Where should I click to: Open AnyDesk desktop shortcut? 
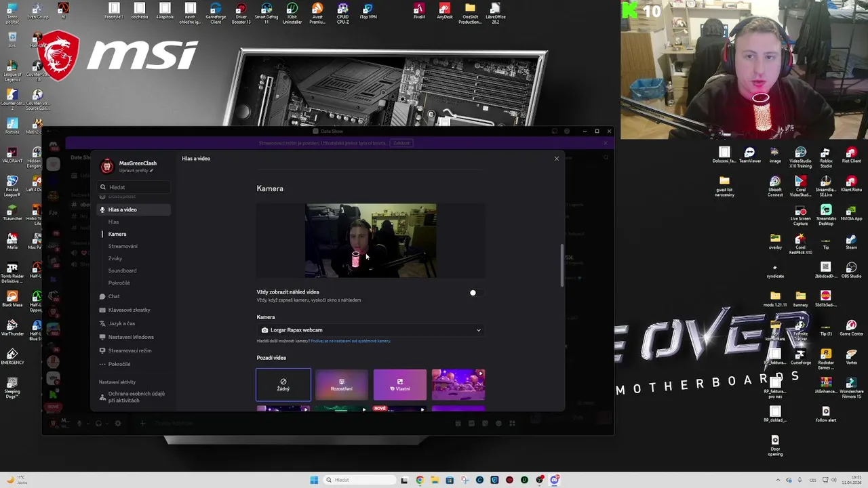point(445,12)
